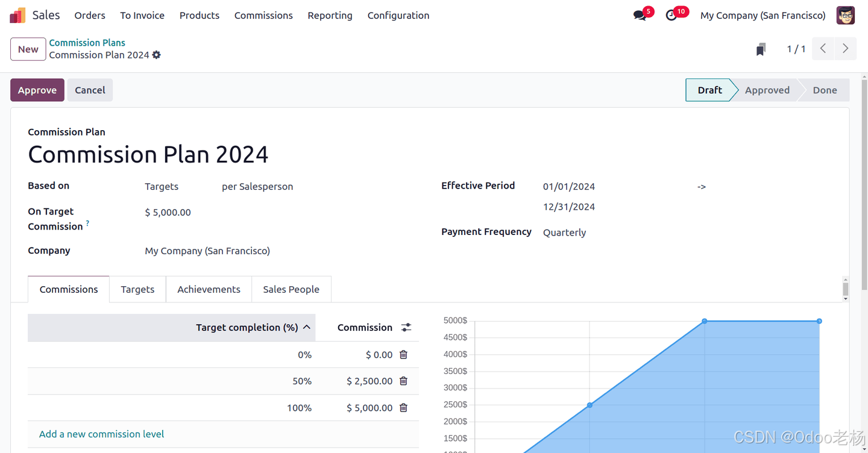Image resolution: width=868 pixels, height=453 pixels.
Task: Delete the 100% commission level
Action: [x=404, y=408]
